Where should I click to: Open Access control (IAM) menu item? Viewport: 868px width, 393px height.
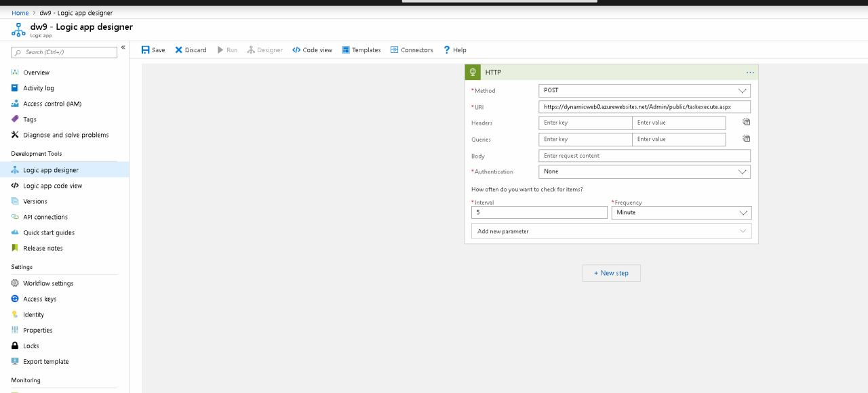coord(52,104)
